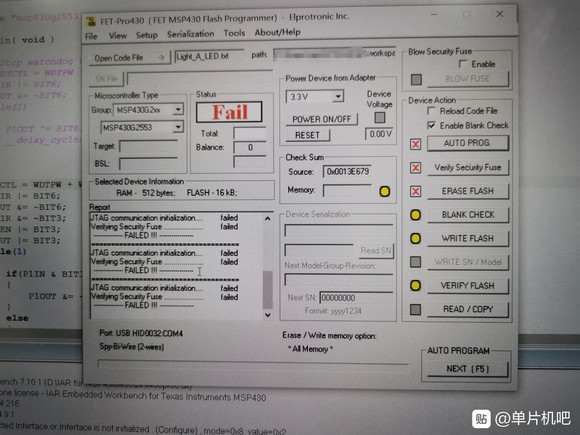
Task: Click the Verify Security Fuse button
Action: (468, 167)
